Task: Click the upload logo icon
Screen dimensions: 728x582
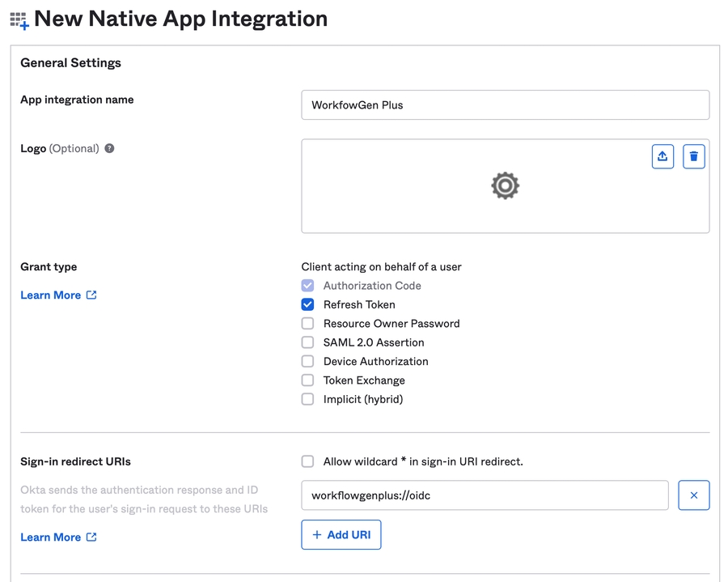Action: [662, 156]
